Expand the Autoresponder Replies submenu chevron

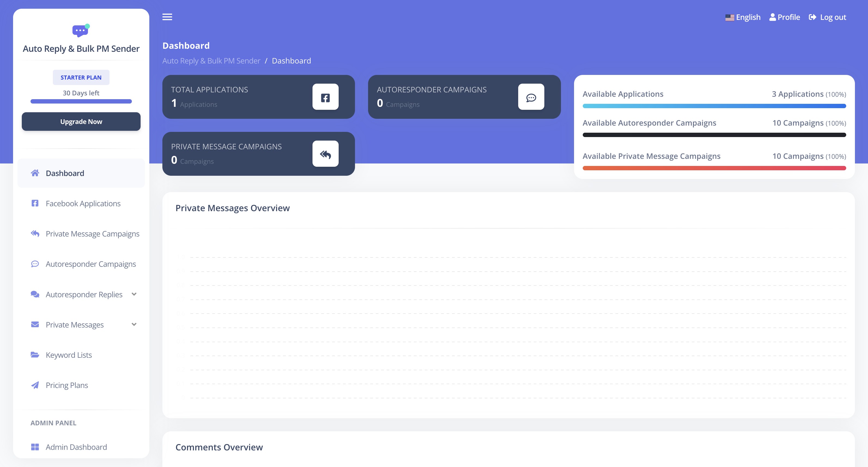134,294
